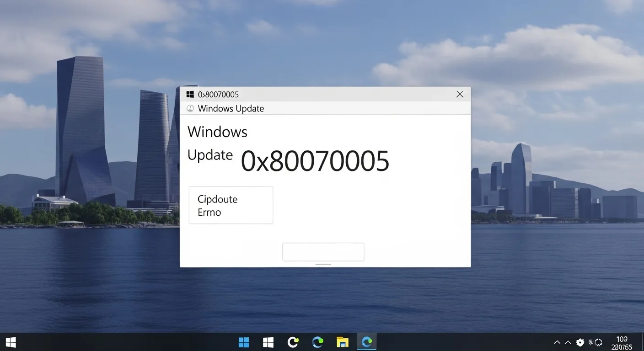Click the large Windows heading in the dialog
Viewport: 644px width, 351px height.
[x=217, y=132]
